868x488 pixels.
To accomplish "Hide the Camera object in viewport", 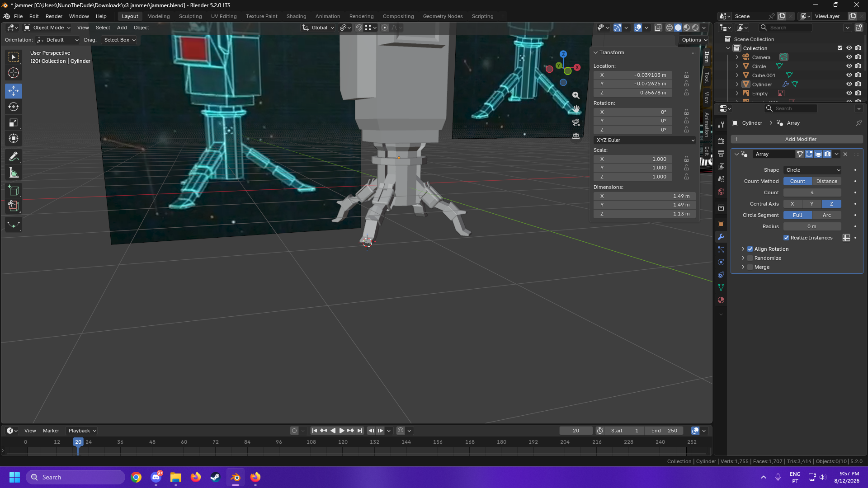I will point(849,57).
